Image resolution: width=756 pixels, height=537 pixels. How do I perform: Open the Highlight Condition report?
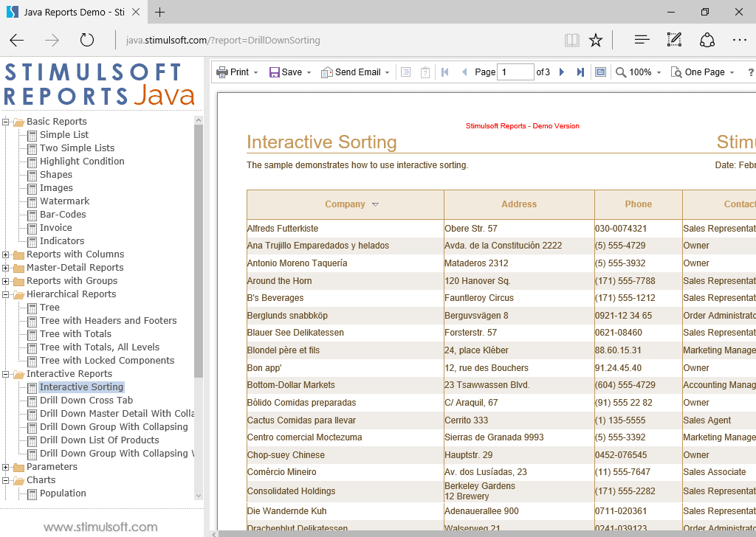pyautogui.click(x=82, y=162)
